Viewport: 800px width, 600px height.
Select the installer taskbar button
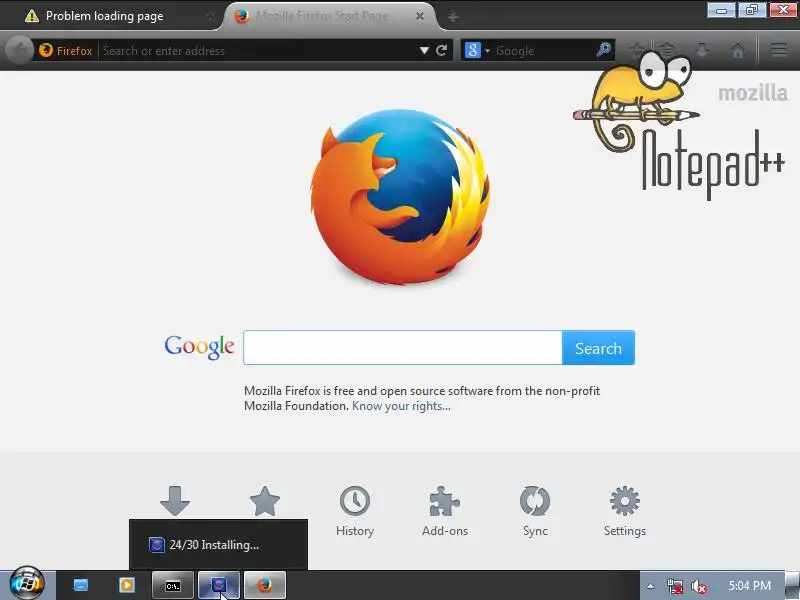218,585
